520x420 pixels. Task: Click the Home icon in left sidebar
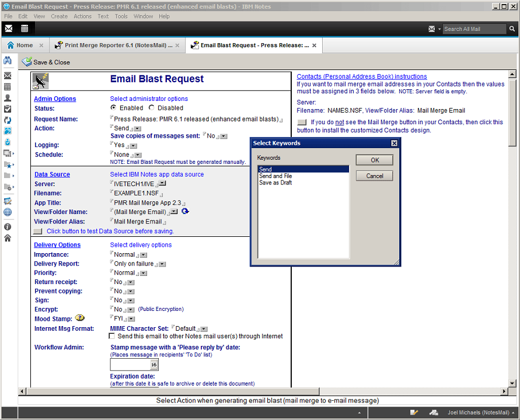point(8,237)
